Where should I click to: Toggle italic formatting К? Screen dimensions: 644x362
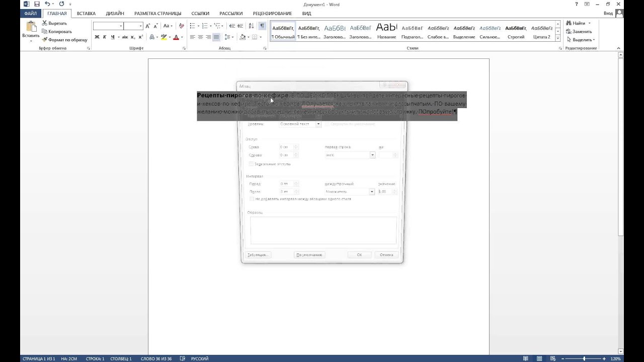[105, 37]
